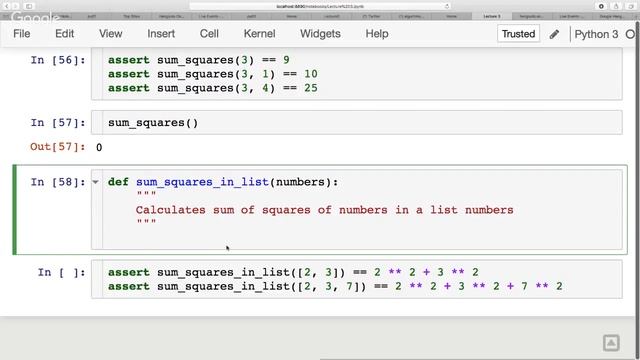
Task: Click the Safari forward arrow
Action: pos(16,6)
